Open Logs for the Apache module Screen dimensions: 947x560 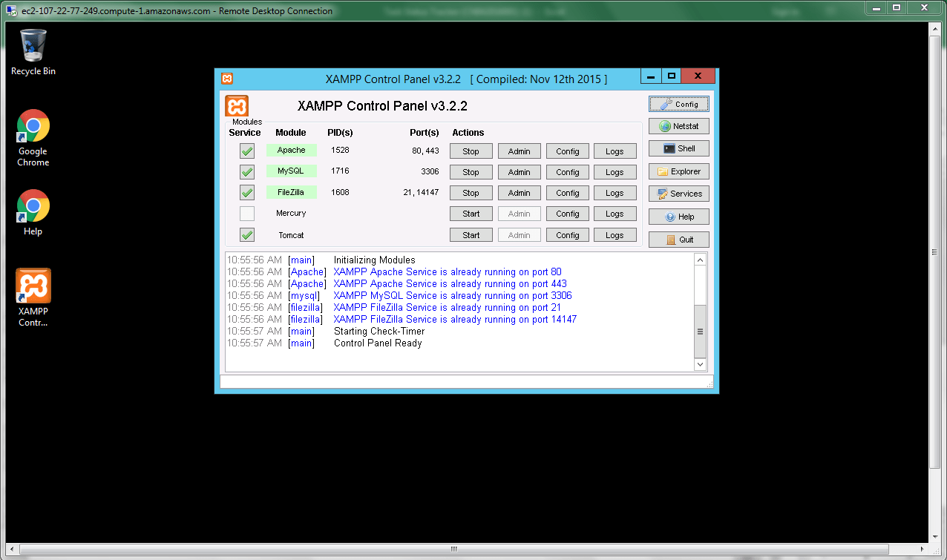(x=615, y=151)
